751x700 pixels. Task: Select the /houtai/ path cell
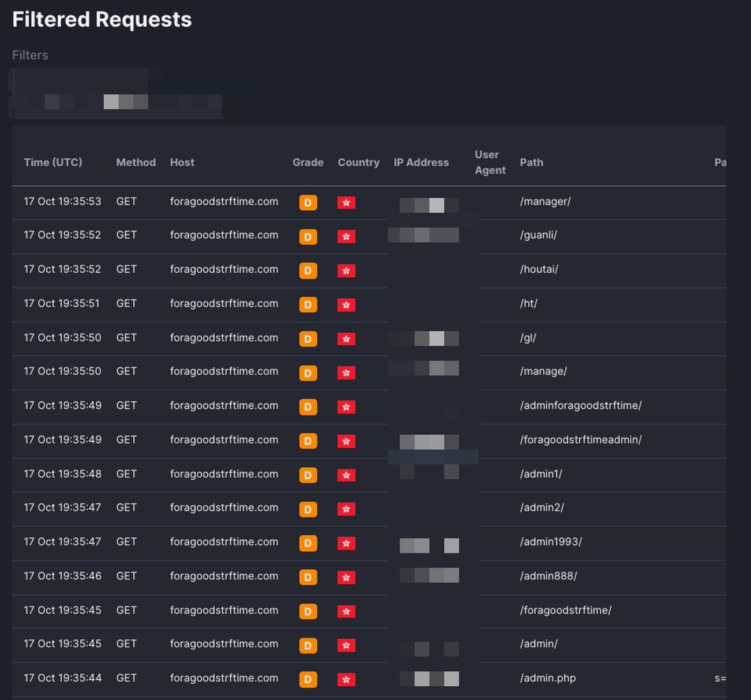tap(539, 269)
